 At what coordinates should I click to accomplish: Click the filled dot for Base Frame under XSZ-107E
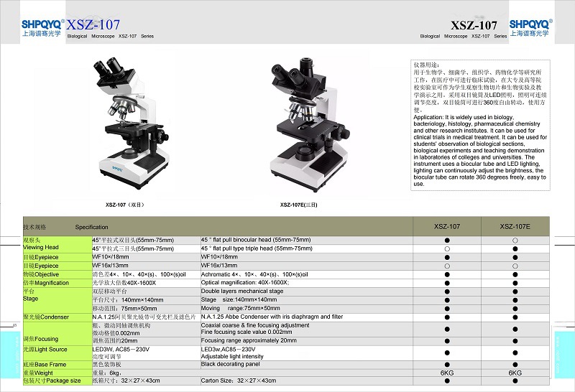(515, 365)
